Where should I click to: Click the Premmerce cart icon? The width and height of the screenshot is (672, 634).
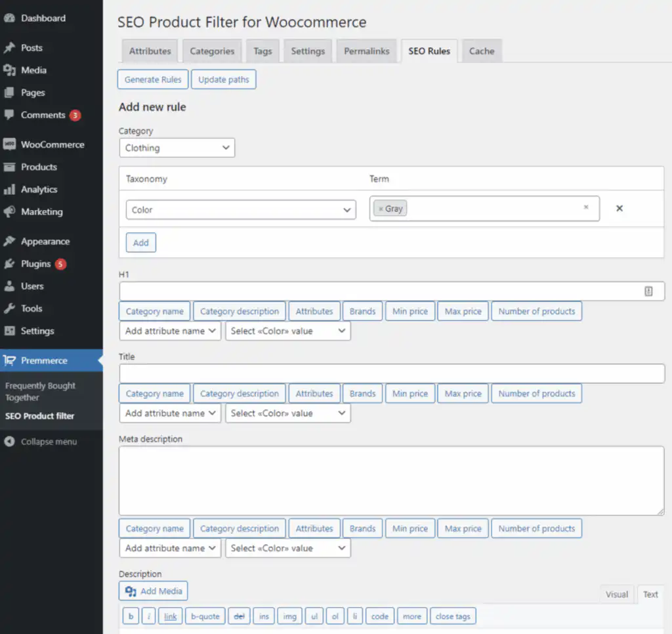tap(9, 360)
